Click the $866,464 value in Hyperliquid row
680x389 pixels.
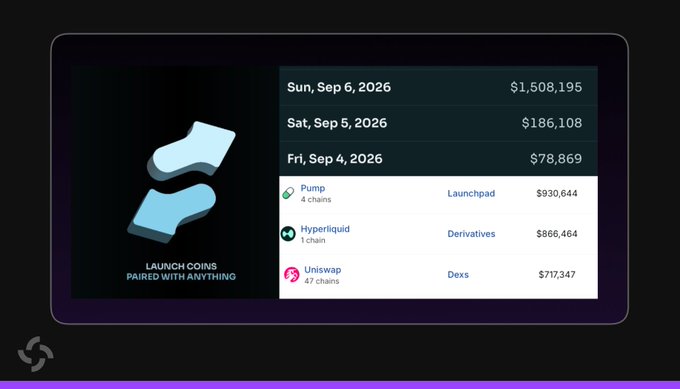pyautogui.click(x=557, y=234)
